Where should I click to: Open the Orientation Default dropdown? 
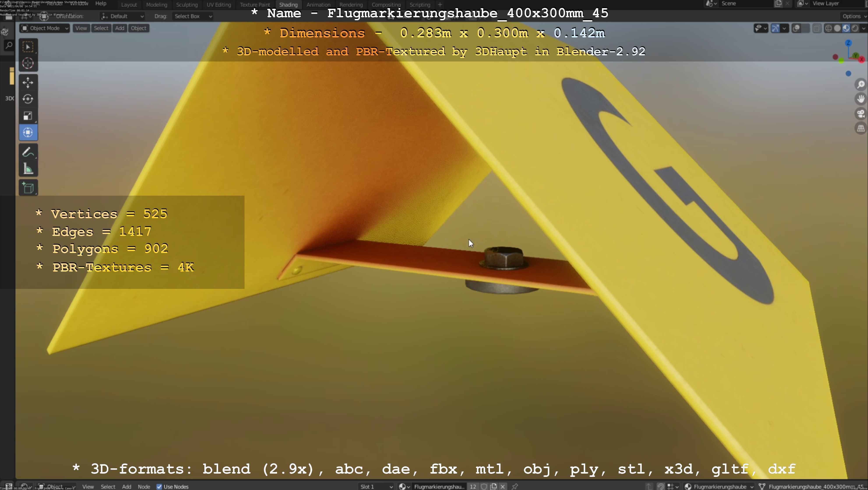pyautogui.click(x=122, y=16)
